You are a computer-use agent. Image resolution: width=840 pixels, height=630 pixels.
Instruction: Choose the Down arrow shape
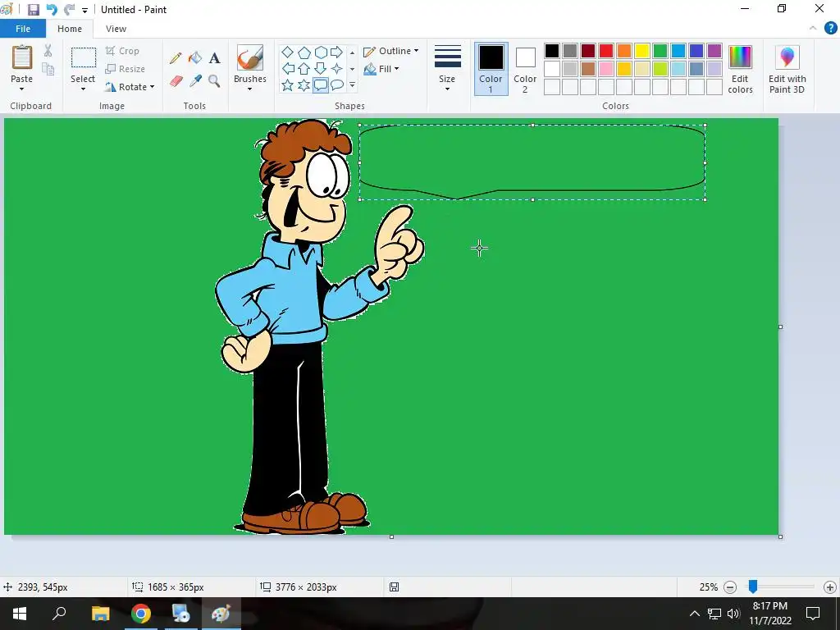coord(321,69)
